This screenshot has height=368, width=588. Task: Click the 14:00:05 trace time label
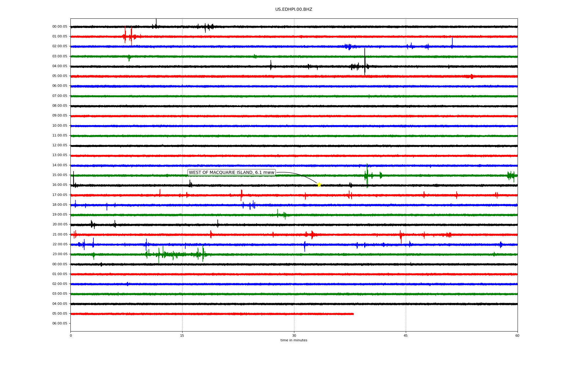coord(60,165)
